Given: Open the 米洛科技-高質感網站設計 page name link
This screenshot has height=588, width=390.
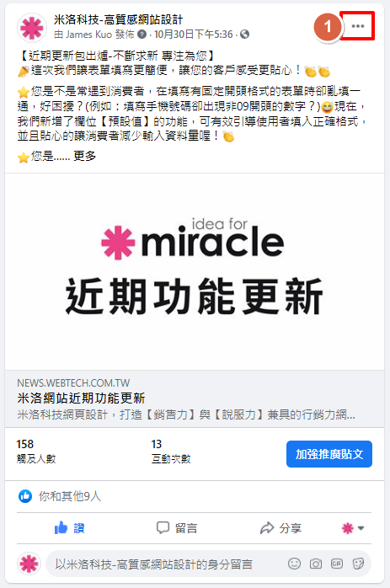Looking at the screenshot, I should pyautogui.click(x=118, y=19).
